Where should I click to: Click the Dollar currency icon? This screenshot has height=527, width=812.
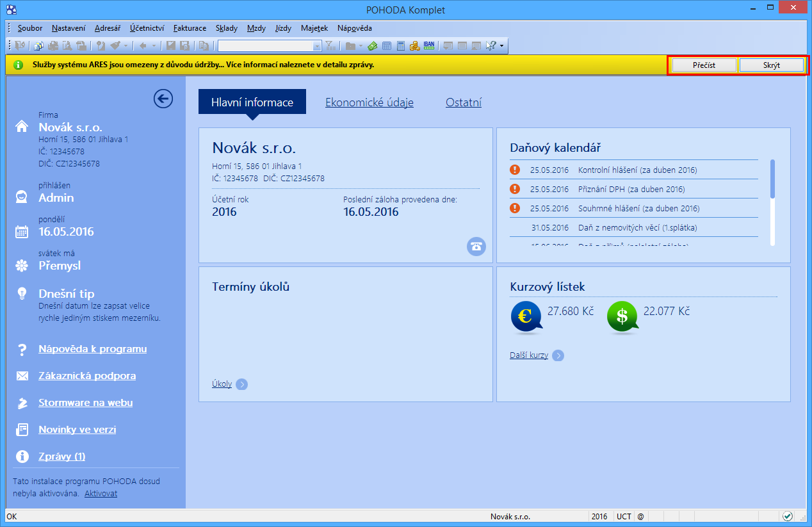[x=622, y=318]
